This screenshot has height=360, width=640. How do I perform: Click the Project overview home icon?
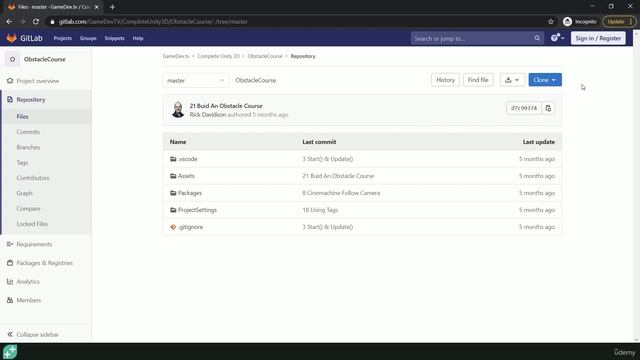pyautogui.click(x=10, y=81)
